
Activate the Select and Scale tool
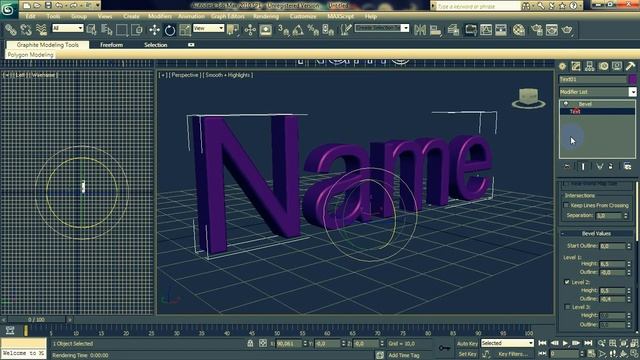coord(185,30)
